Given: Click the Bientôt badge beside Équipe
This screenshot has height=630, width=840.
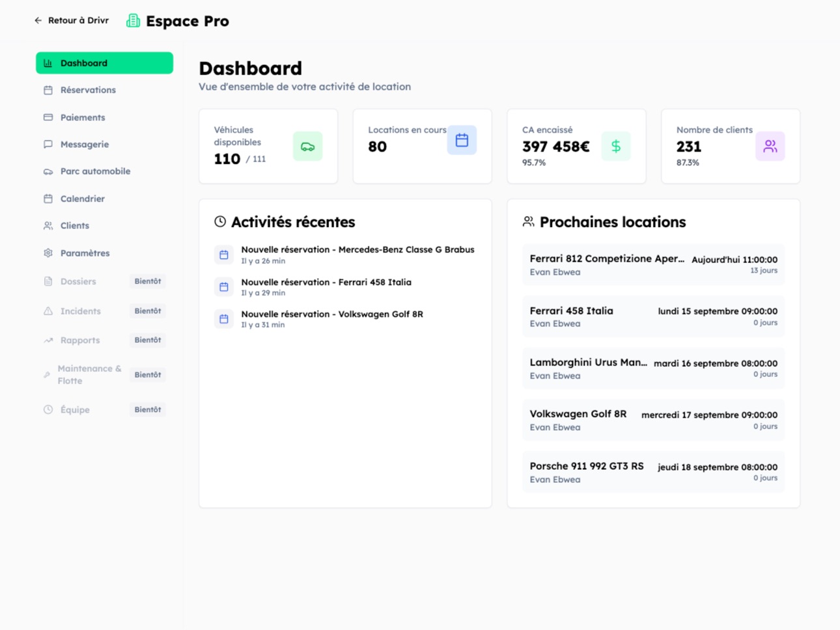Looking at the screenshot, I should pos(148,409).
